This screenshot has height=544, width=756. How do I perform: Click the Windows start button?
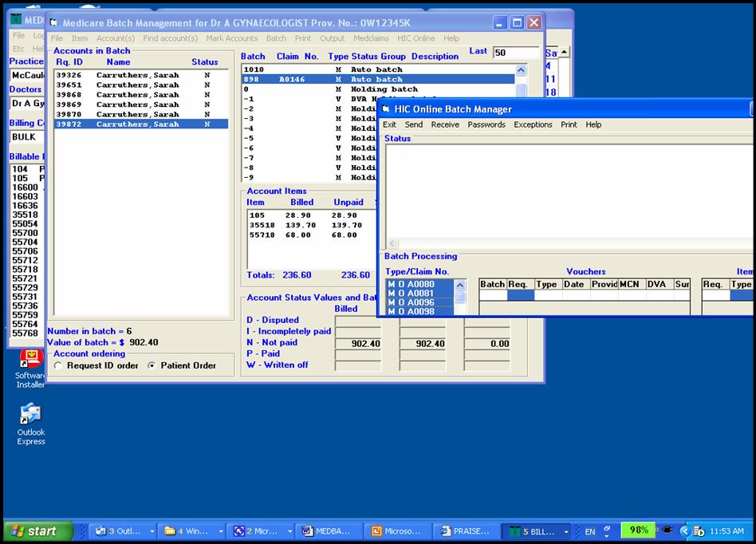point(37,531)
